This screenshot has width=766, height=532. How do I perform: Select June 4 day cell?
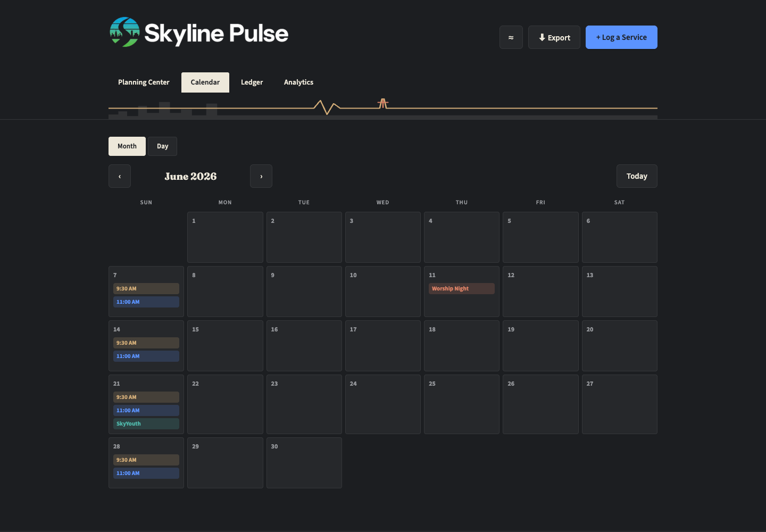pos(462,237)
